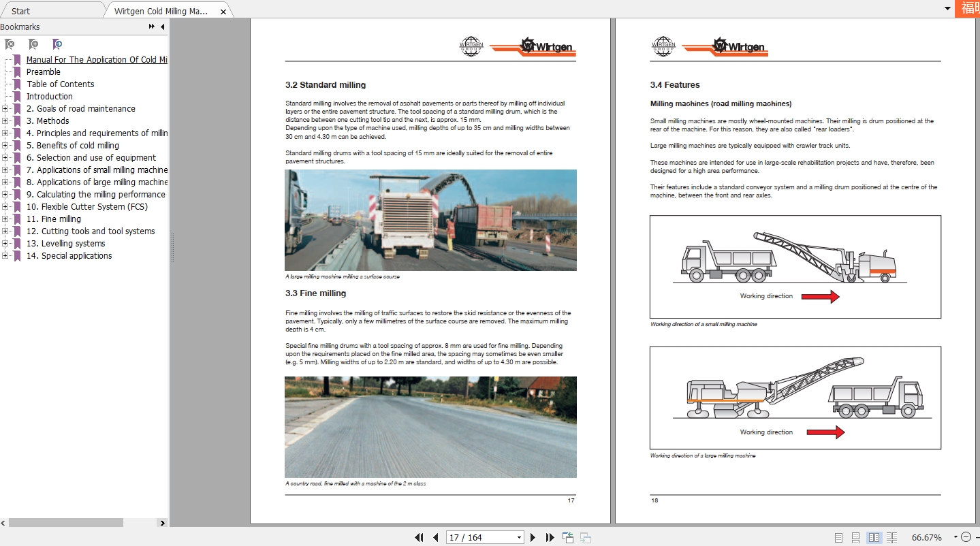Viewport: 980px width, 546px height.
Task: Go to the previous view
Action: pyautogui.click(x=568, y=537)
